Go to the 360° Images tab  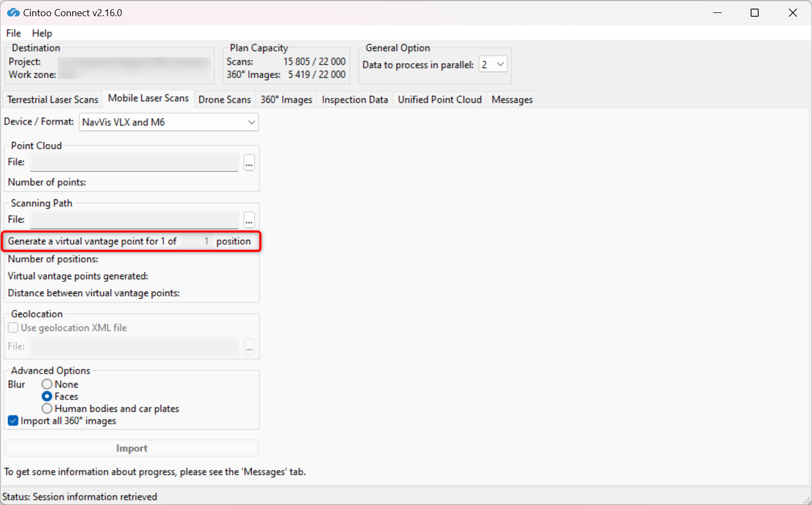coord(286,100)
